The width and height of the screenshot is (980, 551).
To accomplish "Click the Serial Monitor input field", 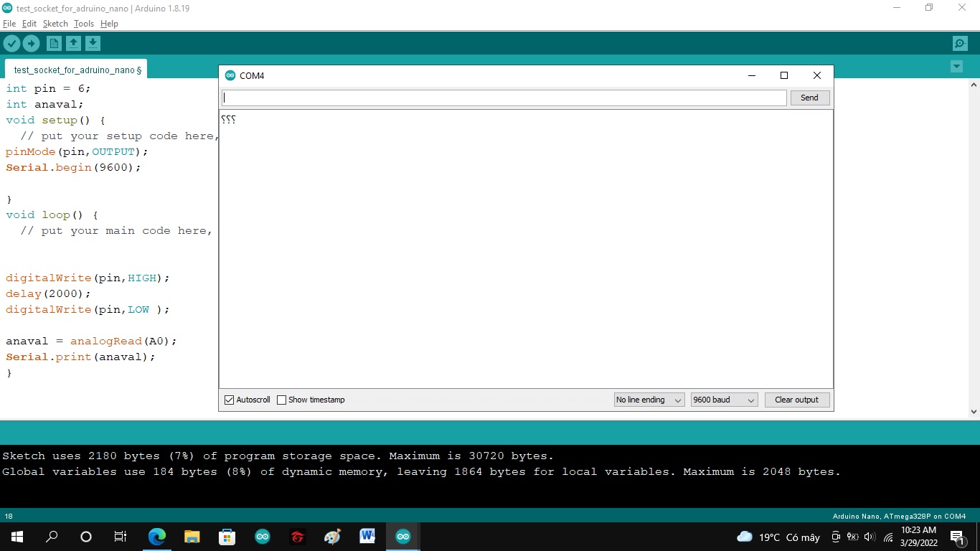I will click(502, 98).
